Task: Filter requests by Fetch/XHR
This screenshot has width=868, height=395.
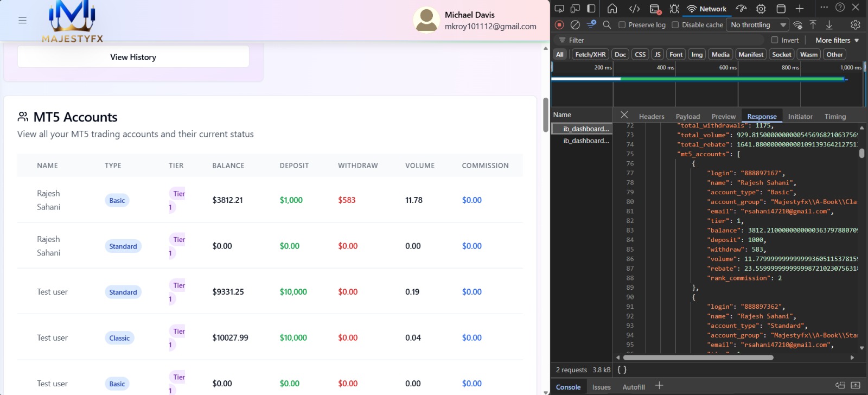Action: [590, 54]
